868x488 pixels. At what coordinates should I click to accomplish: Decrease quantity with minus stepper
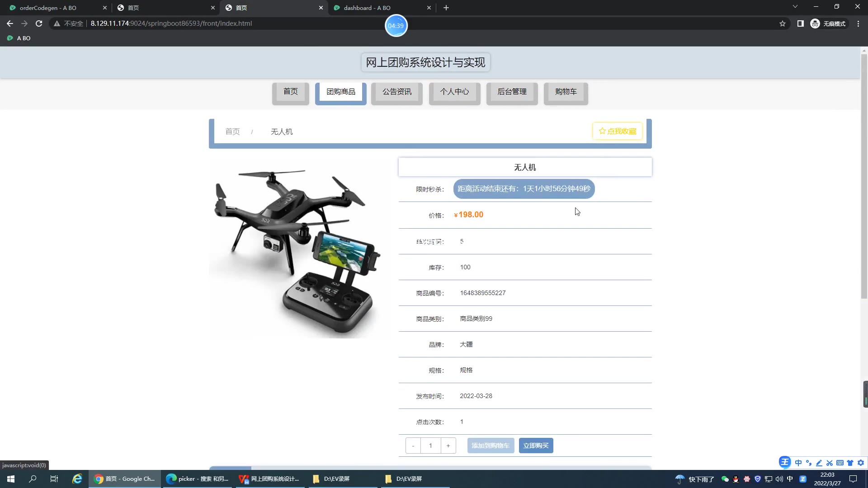pos(413,446)
